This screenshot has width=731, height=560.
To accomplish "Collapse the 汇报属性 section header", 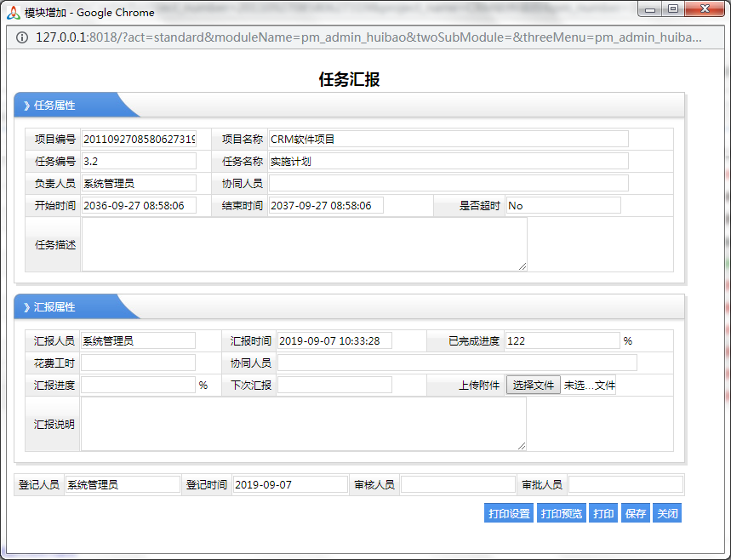I will pyautogui.click(x=54, y=307).
